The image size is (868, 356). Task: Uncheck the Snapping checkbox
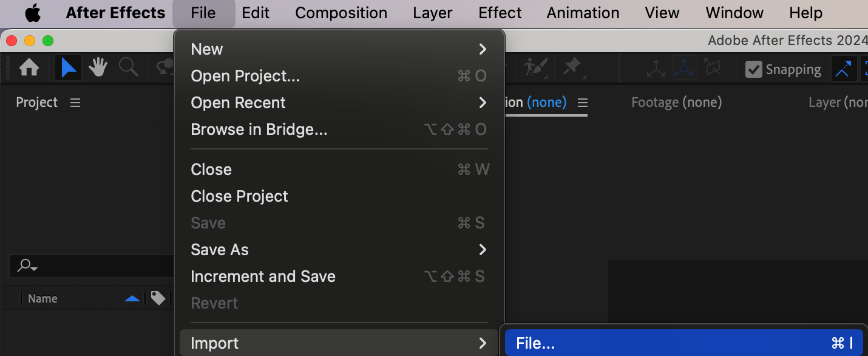[753, 69]
